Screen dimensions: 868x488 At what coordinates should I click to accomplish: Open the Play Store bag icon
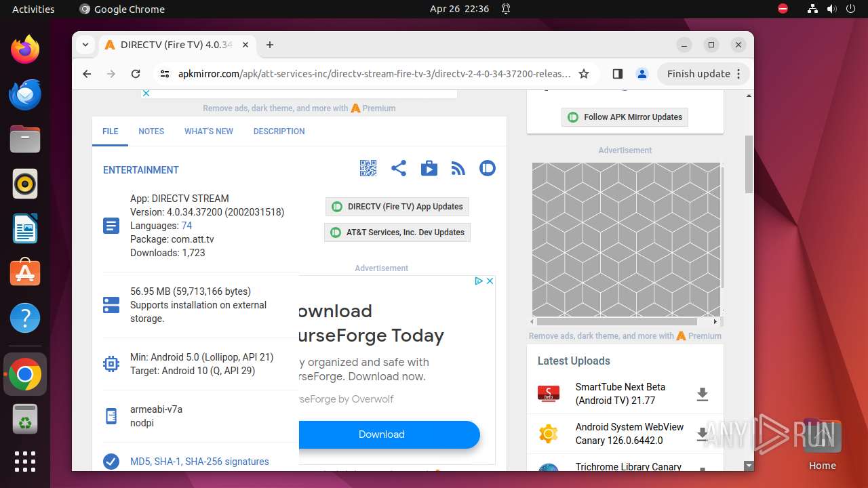click(x=429, y=168)
